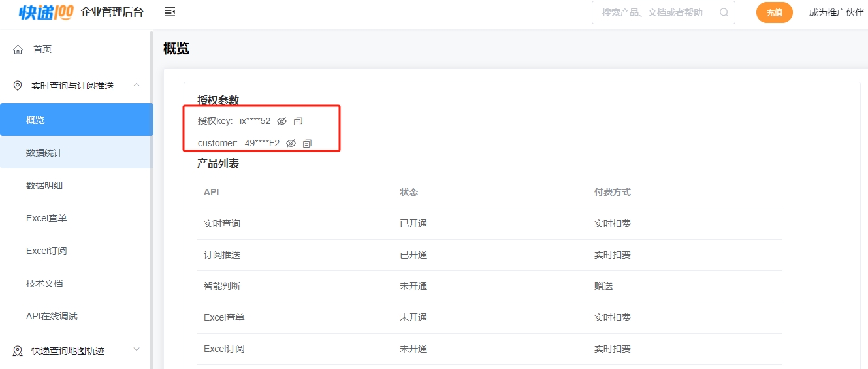
Task: Copy the 授权key value
Action: pos(298,121)
